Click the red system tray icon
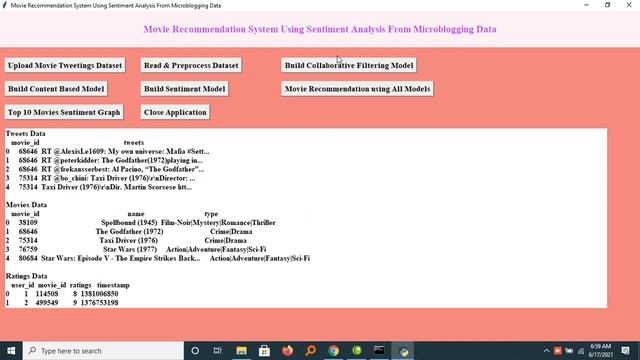The height and width of the screenshot is (360, 640). [x=558, y=351]
